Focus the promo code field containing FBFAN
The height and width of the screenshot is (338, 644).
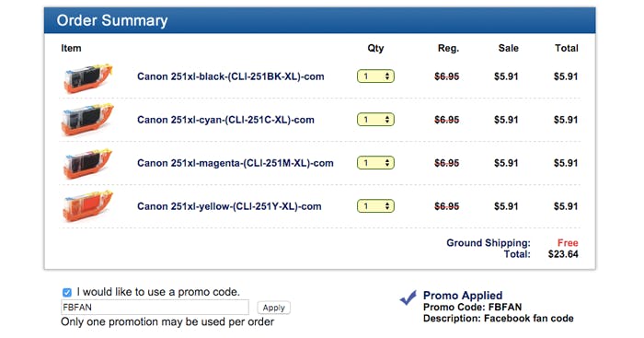point(155,308)
